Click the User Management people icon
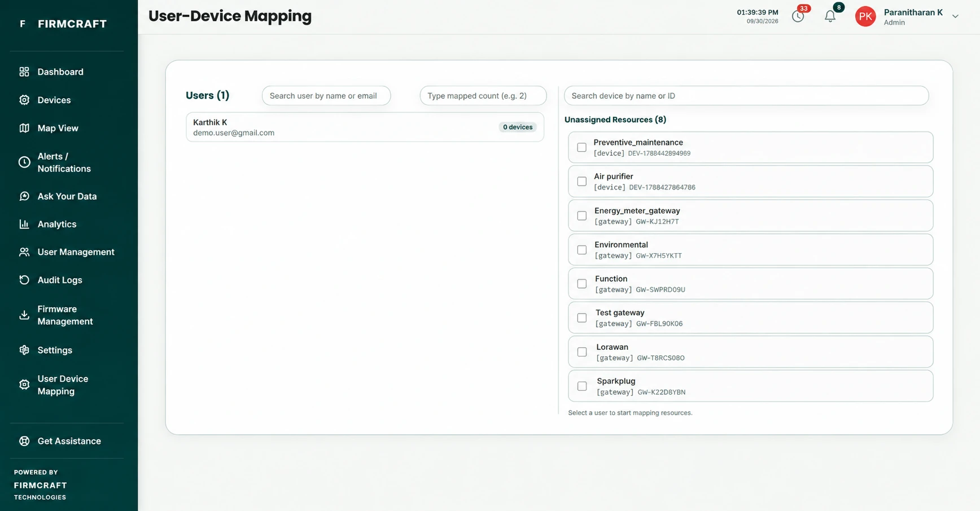 point(24,252)
